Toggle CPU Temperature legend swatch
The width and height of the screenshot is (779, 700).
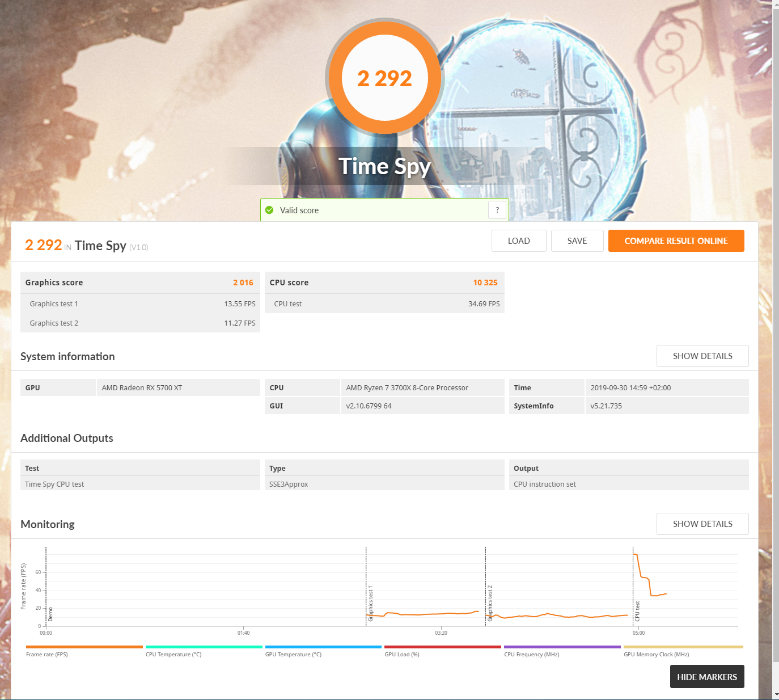pos(204,647)
